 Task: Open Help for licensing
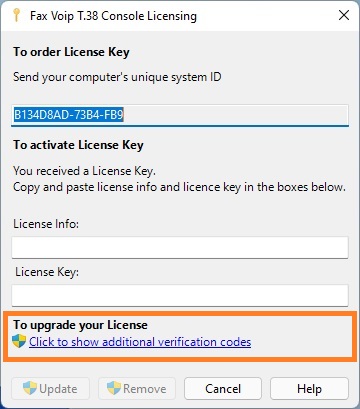309,388
